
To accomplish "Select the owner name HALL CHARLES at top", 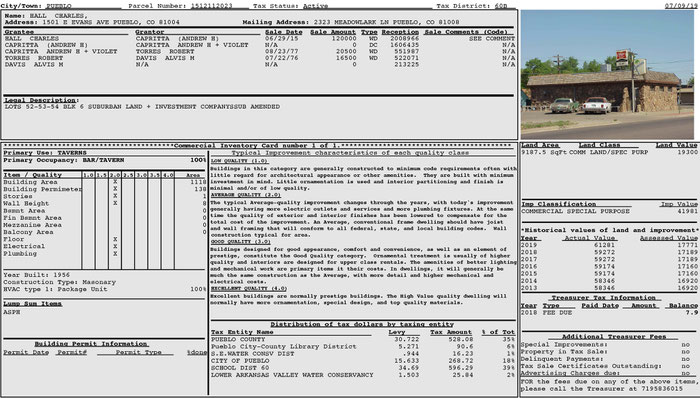I will [x=58, y=16].
